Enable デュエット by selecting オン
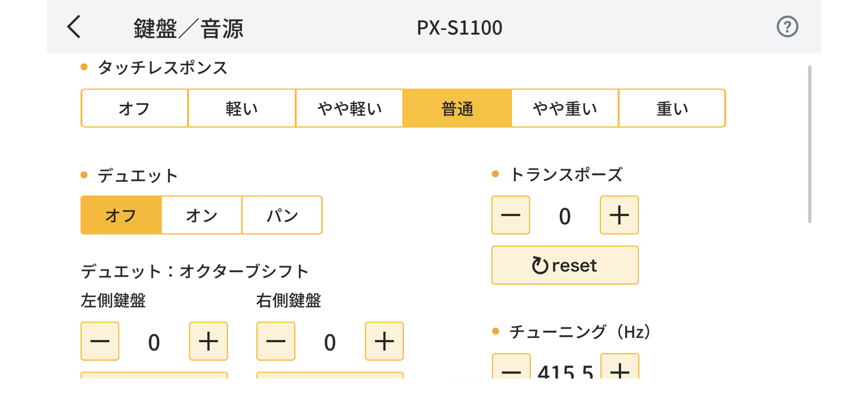The width and height of the screenshot is (868, 401). pyautogui.click(x=201, y=215)
